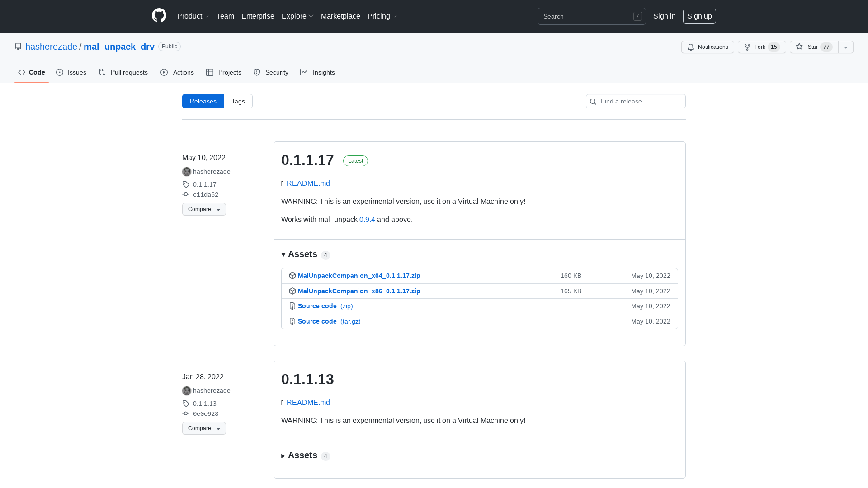Image resolution: width=868 pixels, height=488 pixels.
Task: Open the Actions tab
Action: coord(177,72)
